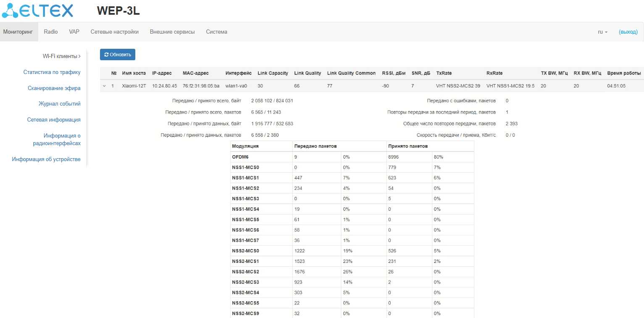
Task: Open Статистика по трафику page
Action: click(52, 72)
